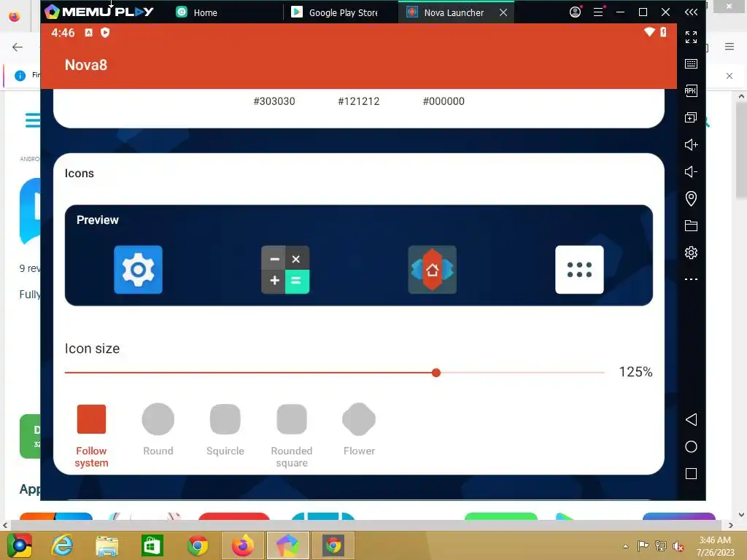
Task: Select Squircle icon shape
Action: (x=225, y=430)
